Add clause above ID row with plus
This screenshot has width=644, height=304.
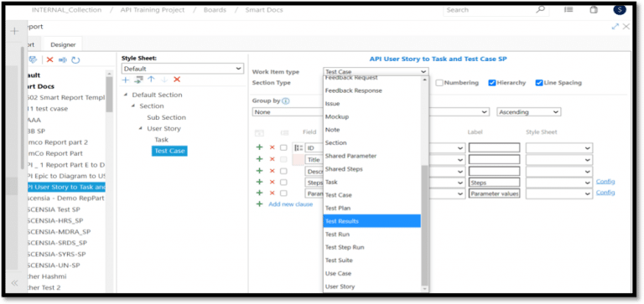click(259, 147)
